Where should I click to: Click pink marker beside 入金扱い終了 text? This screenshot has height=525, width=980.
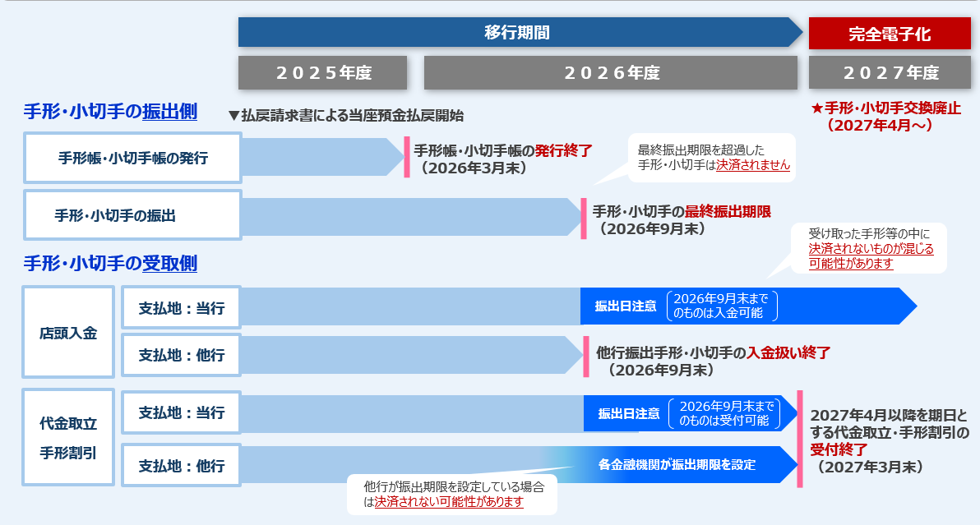point(586,357)
